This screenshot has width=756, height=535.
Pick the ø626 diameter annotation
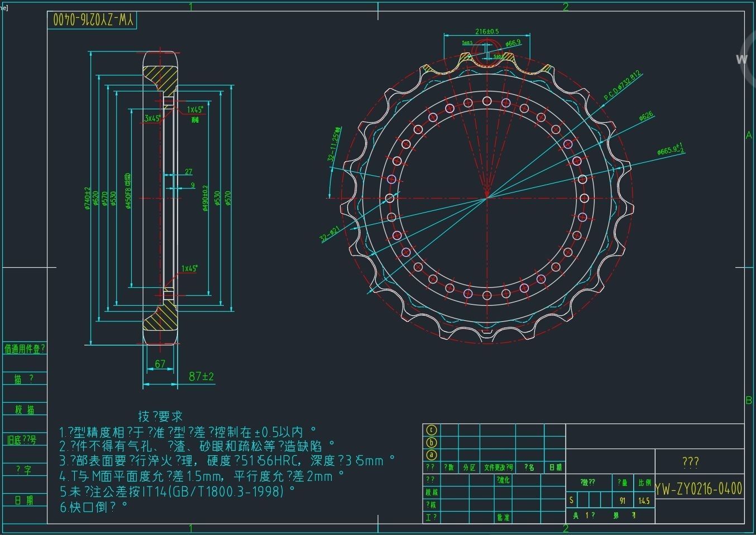point(646,116)
